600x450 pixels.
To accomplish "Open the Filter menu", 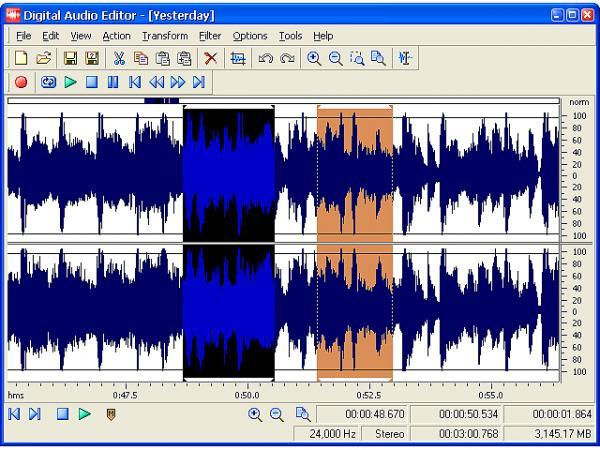I will click(x=210, y=36).
